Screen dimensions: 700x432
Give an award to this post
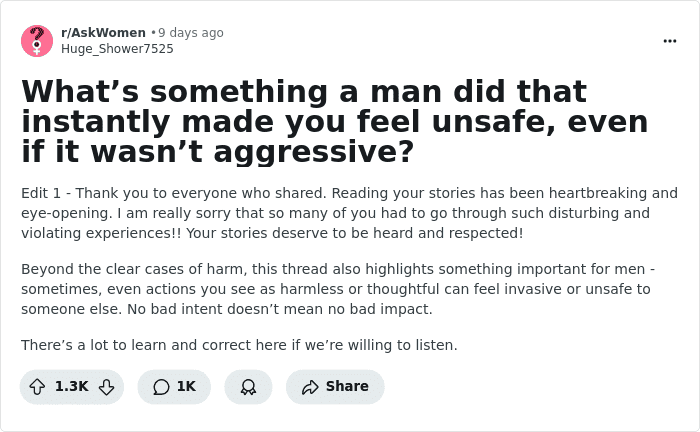(249, 387)
